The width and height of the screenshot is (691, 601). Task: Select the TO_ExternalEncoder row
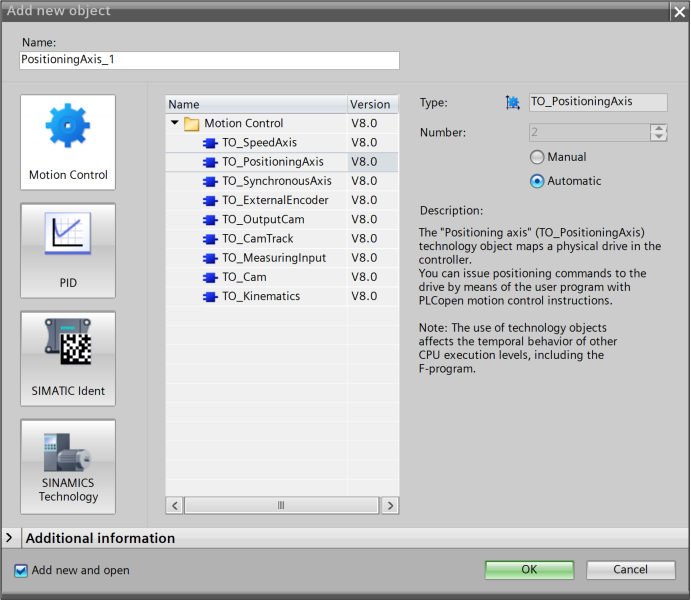tap(282, 200)
